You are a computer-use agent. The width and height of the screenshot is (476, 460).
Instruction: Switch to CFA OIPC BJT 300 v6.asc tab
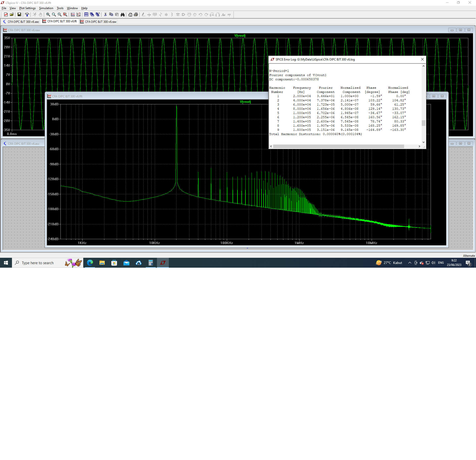[21, 22]
